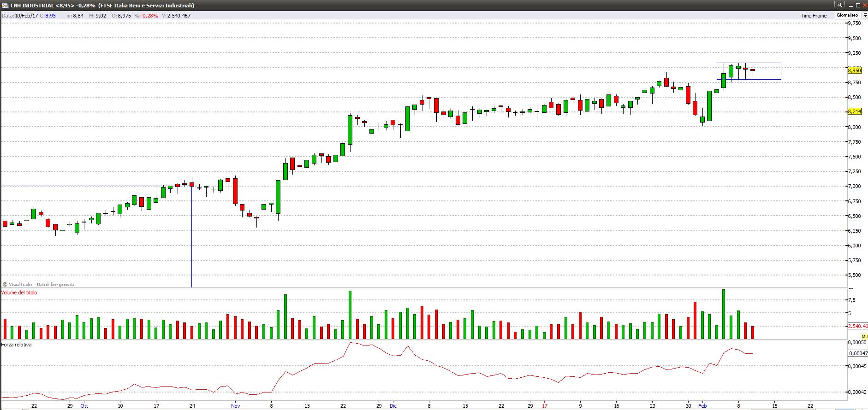This screenshot has height=410, width=868.
Task: Click the 'Dic' month marker on time axis
Action: click(393, 406)
